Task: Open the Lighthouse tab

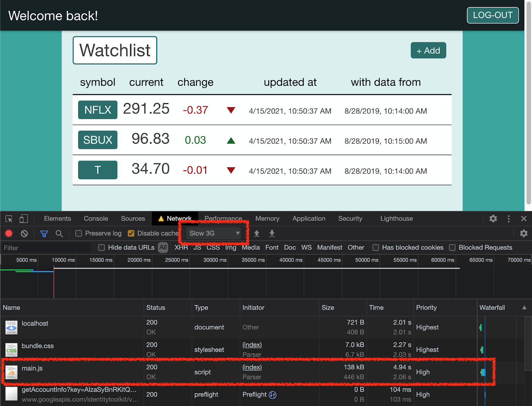Action: coord(396,218)
